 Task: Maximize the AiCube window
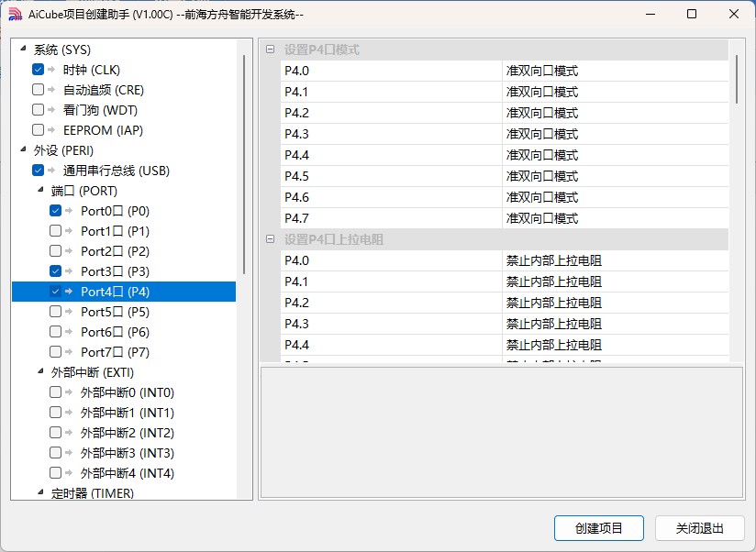[692, 14]
